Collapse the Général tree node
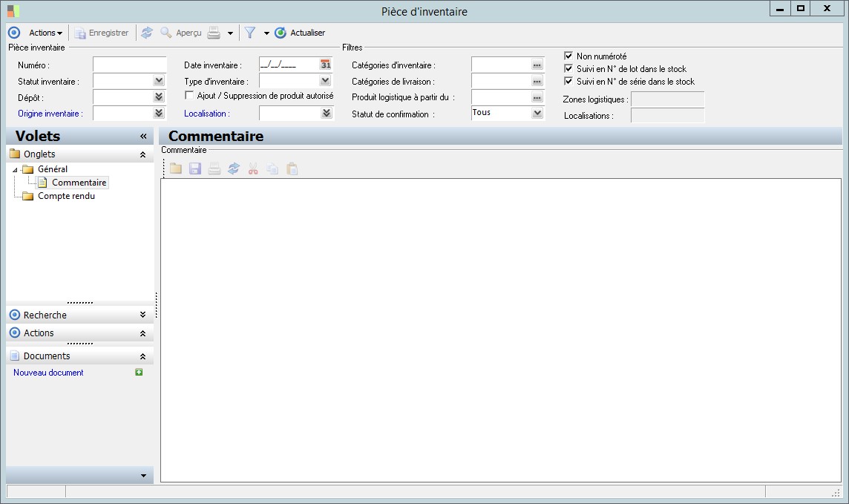The image size is (849, 504). (x=15, y=169)
